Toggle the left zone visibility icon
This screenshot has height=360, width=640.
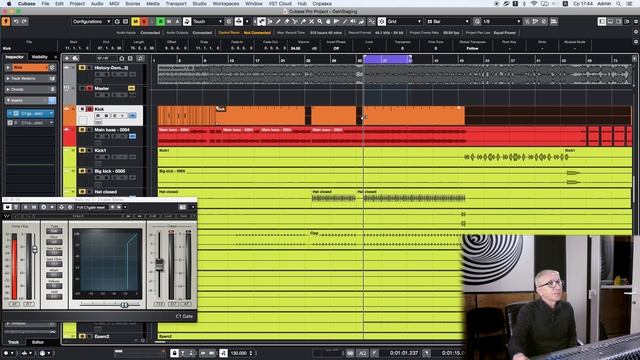point(602,21)
